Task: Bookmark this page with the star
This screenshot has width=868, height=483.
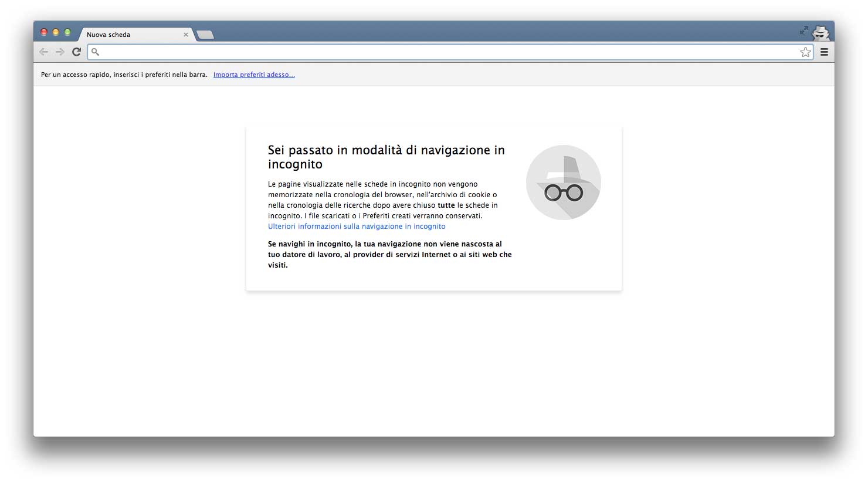Action: [x=805, y=52]
